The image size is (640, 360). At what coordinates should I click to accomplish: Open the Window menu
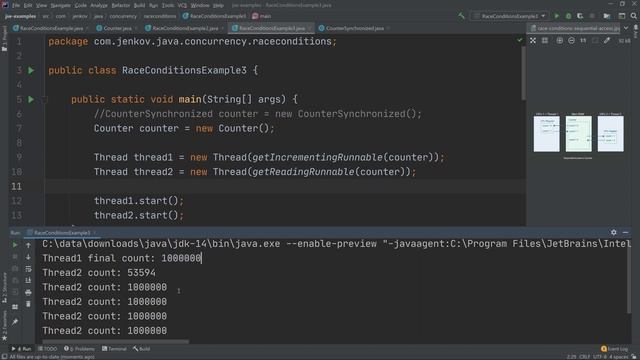tap(200, 5)
